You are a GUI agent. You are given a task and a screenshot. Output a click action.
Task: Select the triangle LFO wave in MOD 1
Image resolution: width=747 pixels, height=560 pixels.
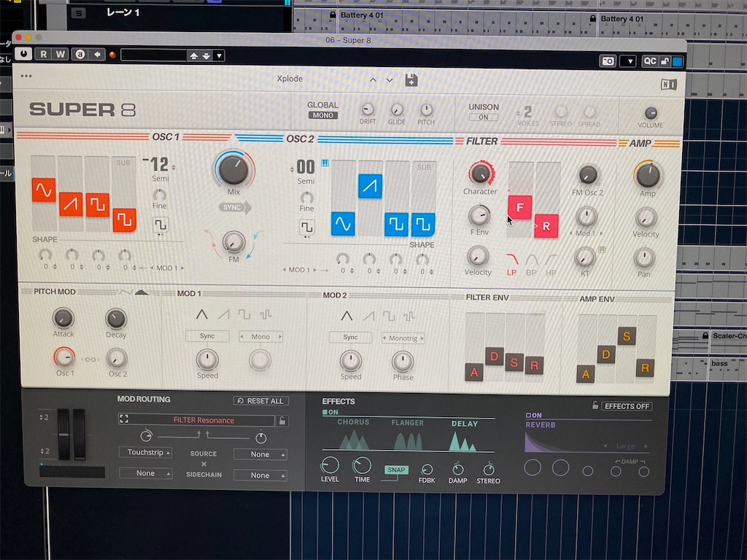[201, 315]
